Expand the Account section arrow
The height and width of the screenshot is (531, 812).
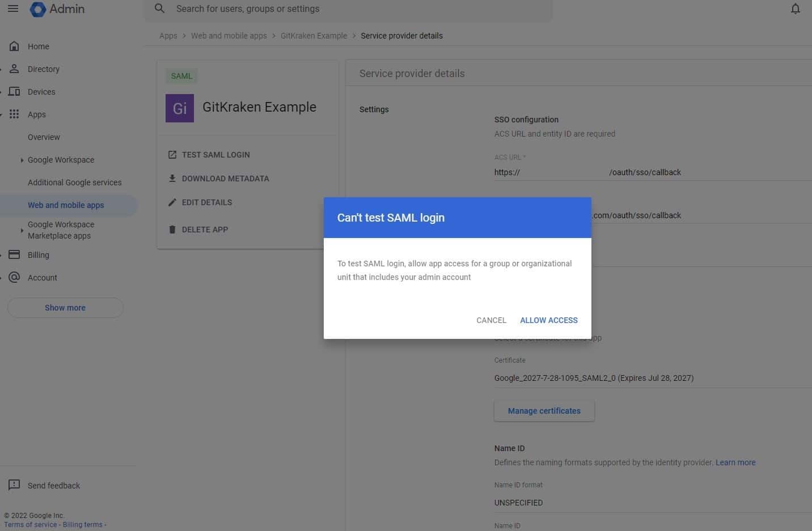pos(1,278)
